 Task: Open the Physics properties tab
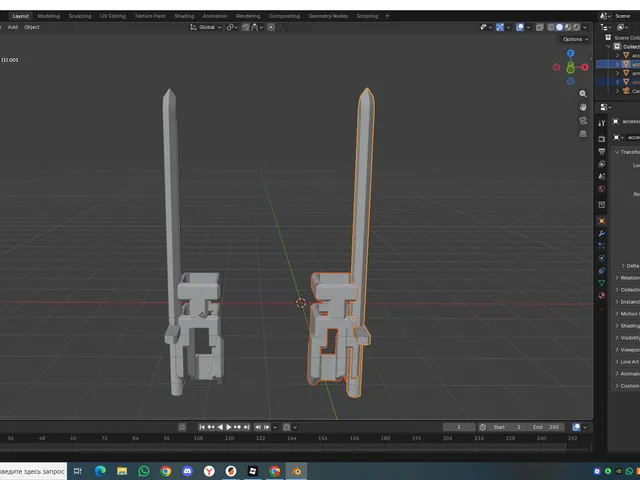[x=602, y=258]
